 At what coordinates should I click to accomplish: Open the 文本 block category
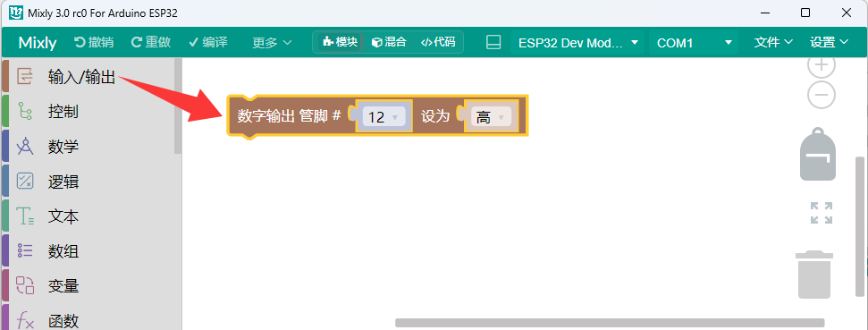coord(88,216)
